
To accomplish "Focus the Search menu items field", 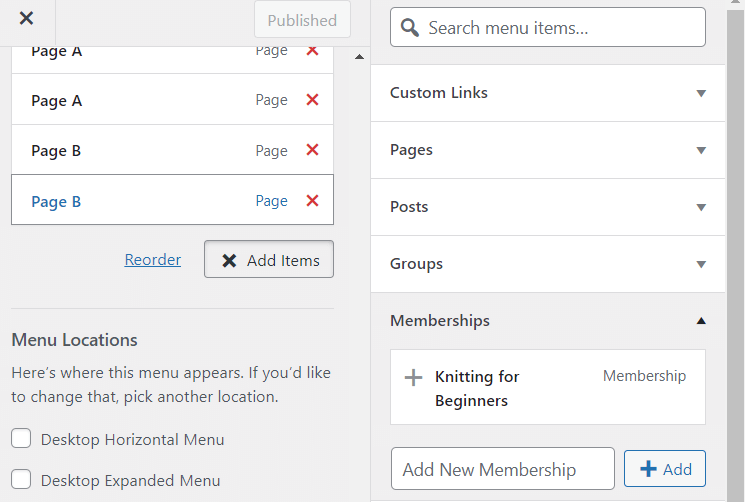I will coord(548,27).
